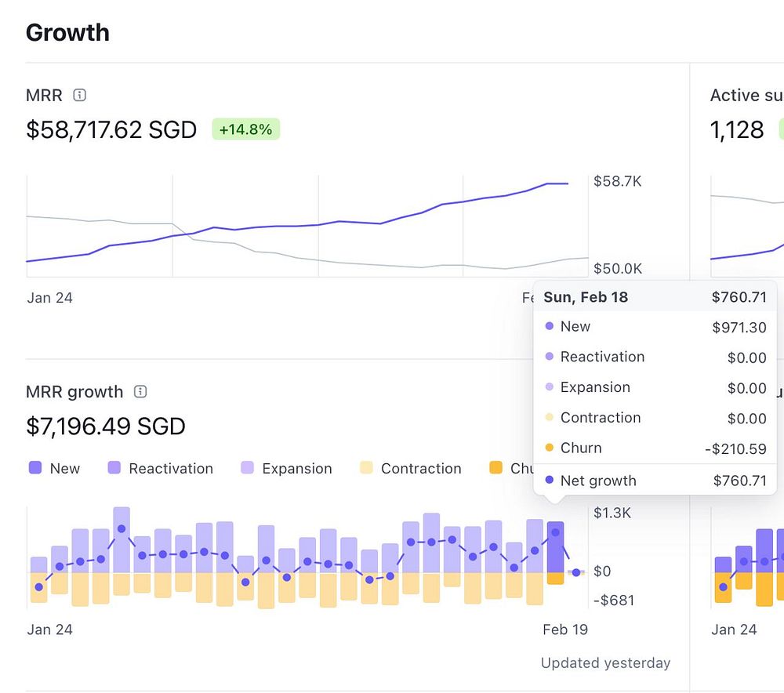Click the info icon beside MRR growth
The image size is (784, 693).
(x=140, y=391)
